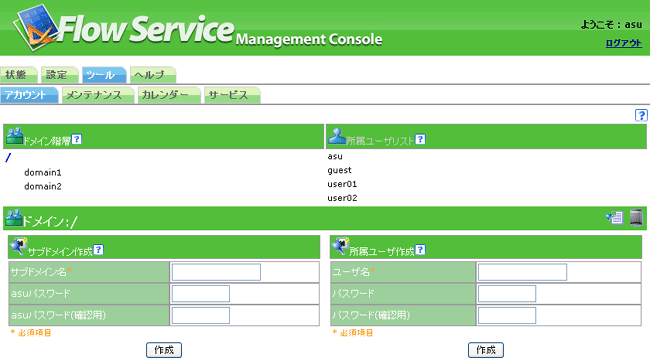Open help for サブドメイン作成 section
Image resolution: width=650 pixels, height=361 pixels.
[x=98, y=250]
